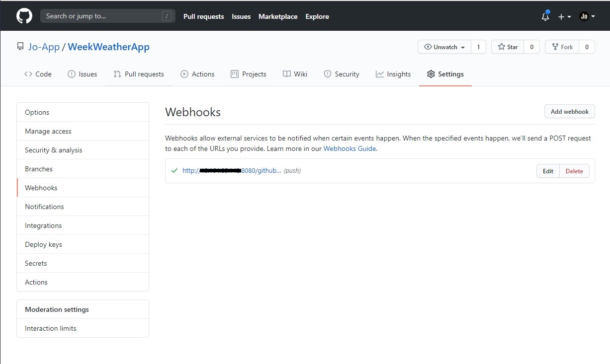Open Issues in top navigation
610x364 pixels.
[241, 16]
